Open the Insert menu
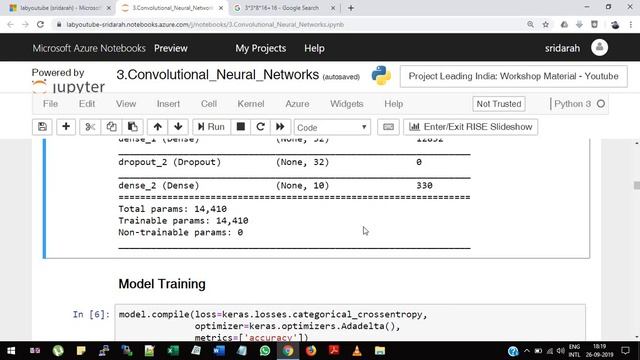This screenshot has height=360, width=640. pyautogui.click(x=168, y=104)
